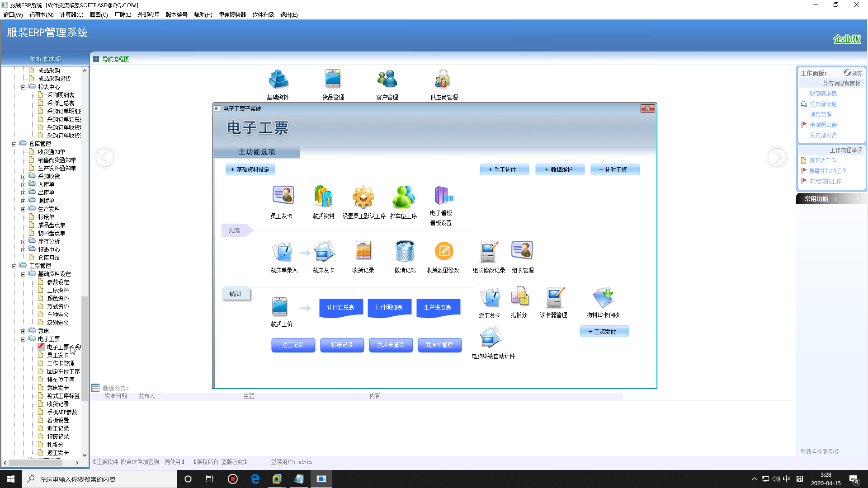The width and height of the screenshot is (868, 488).
Task: Click the 收货数量修改 orange edit icon
Action: 443,251
